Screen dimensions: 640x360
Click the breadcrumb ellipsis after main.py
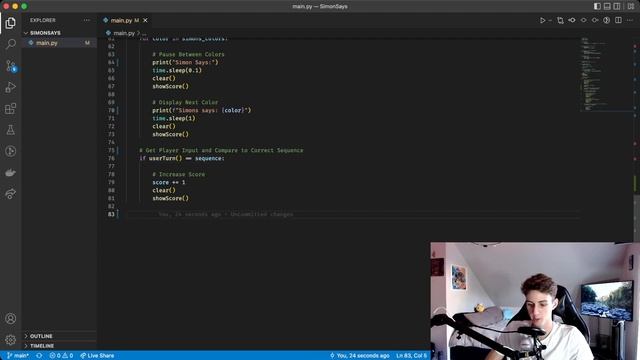[x=144, y=33]
